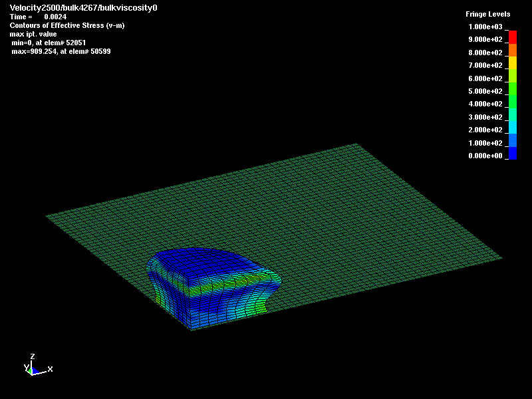Click the axis triad origin marker
Image resolution: width=532 pixels, height=399 pixels.
point(32,374)
